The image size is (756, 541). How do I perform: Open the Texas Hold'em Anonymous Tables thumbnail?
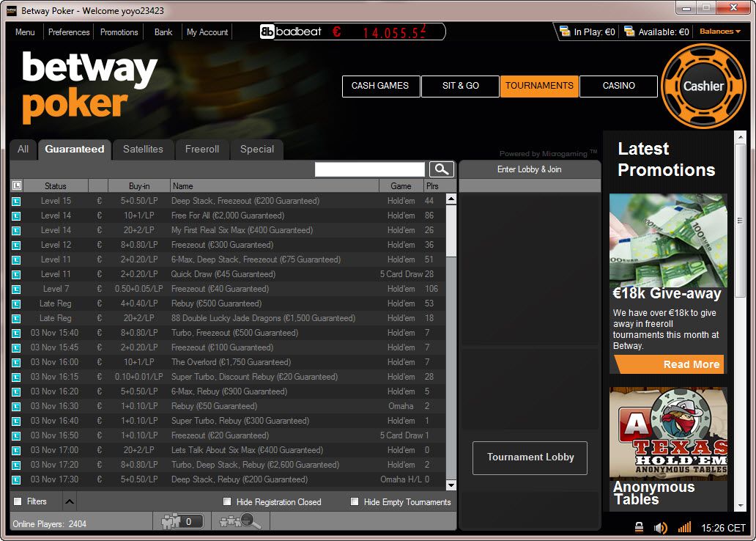tap(668, 433)
